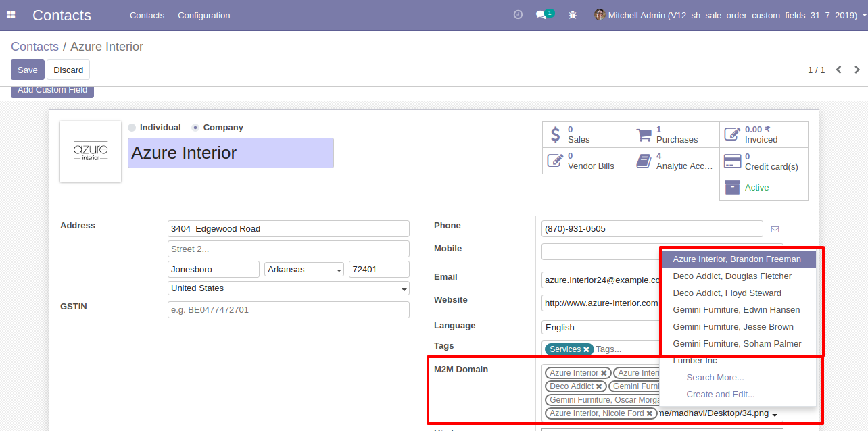
Task: Click the shopping cart Purchases icon
Action: click(644, 134)
